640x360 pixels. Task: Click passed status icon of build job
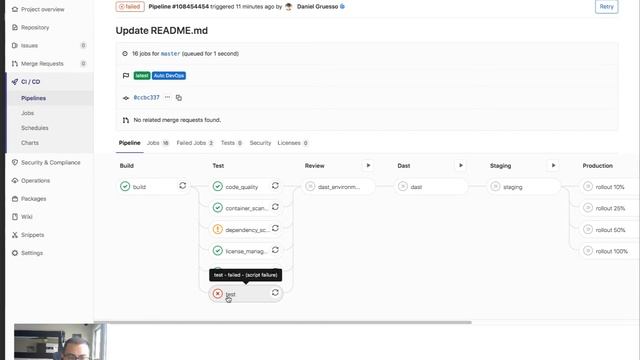click(125, 187)
